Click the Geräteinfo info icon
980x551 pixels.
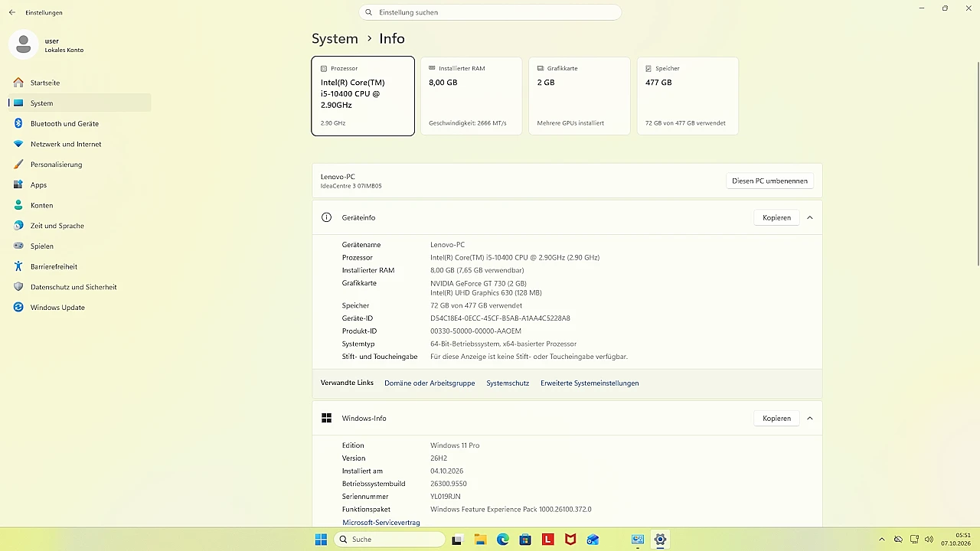(326, 217)
